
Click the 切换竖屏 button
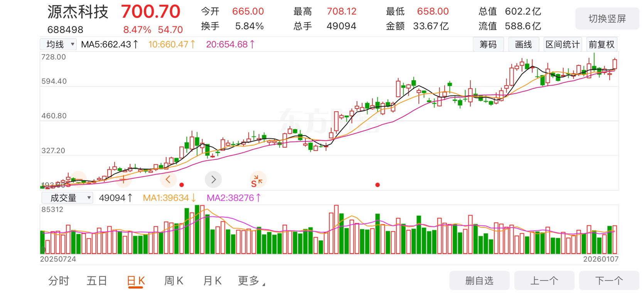click(607, 18)
